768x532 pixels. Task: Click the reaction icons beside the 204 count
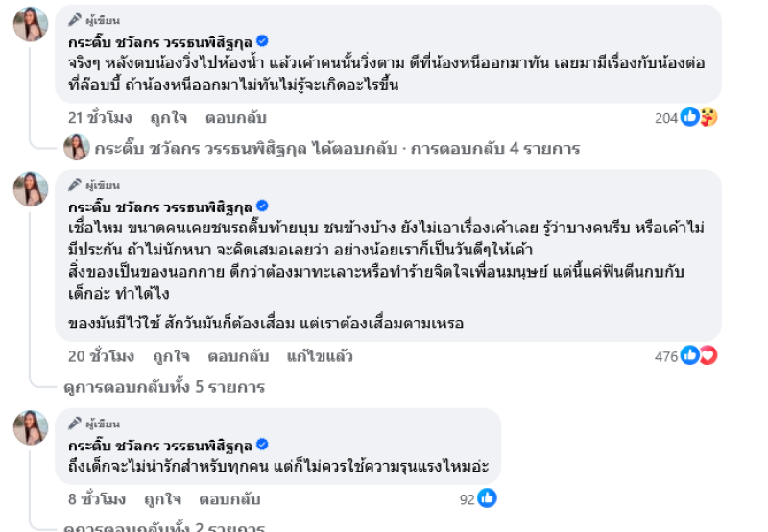click(x=699, y=117)
